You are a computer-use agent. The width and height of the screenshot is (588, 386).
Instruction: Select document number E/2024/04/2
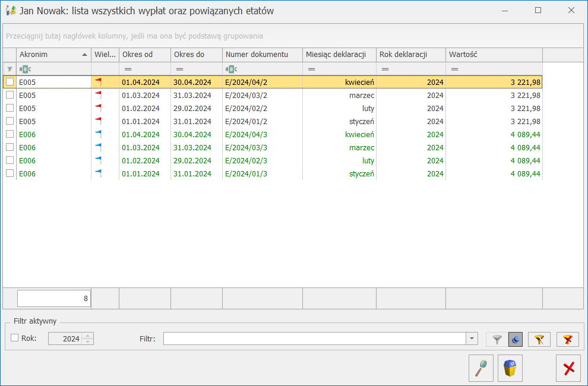coord(246,82)
